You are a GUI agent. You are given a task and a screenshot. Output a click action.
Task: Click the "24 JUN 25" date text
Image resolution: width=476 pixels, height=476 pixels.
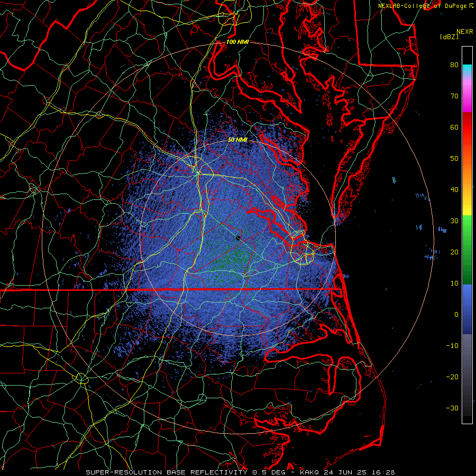point(344,472)
